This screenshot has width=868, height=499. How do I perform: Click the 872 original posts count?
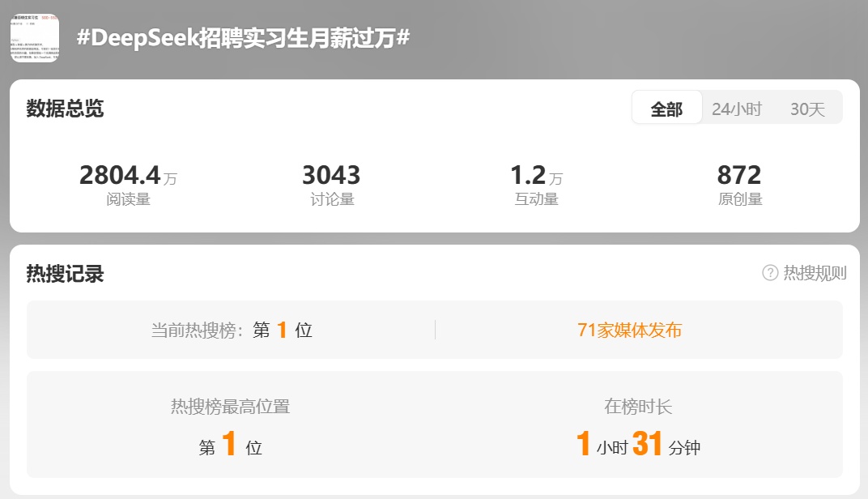pyautogui.click(x=739, y=175)
